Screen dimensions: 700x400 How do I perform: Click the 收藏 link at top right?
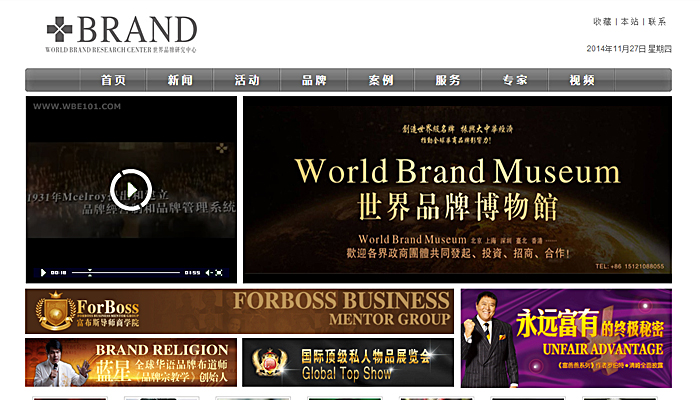point(602,21)
